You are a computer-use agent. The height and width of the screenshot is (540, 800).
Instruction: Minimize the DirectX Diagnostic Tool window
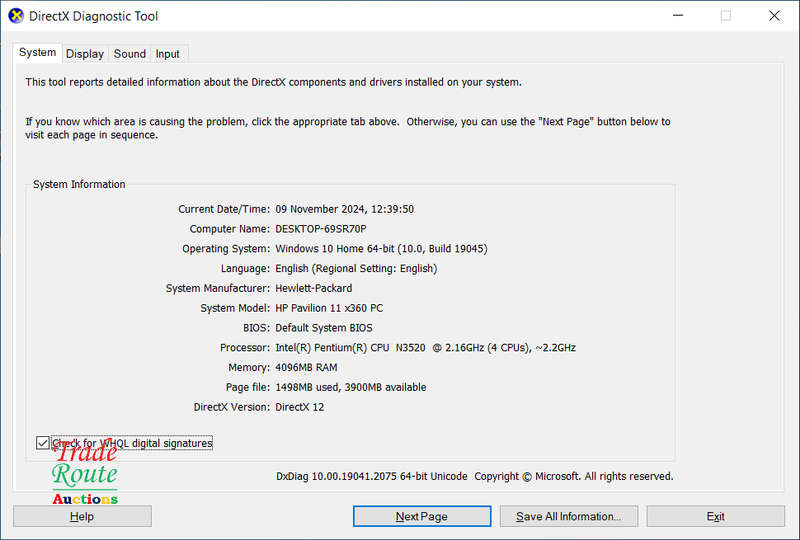[x=678, y=16]
